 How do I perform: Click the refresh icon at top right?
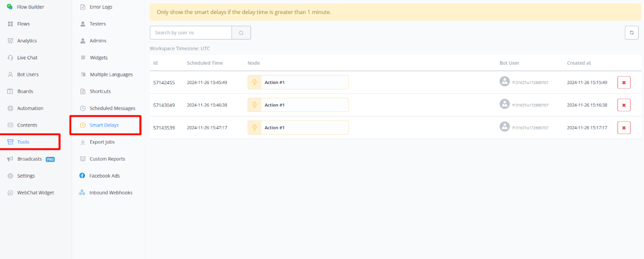[x=631, y=33]
